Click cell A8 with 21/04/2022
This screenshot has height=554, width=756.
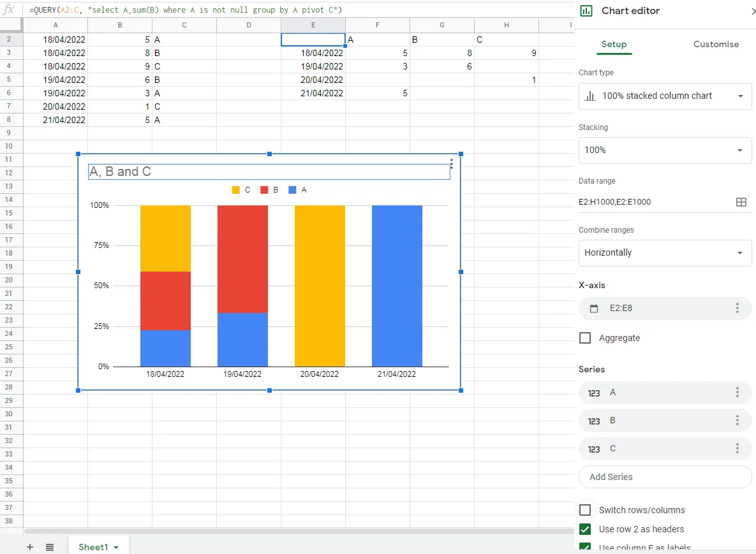pos(56,120)
